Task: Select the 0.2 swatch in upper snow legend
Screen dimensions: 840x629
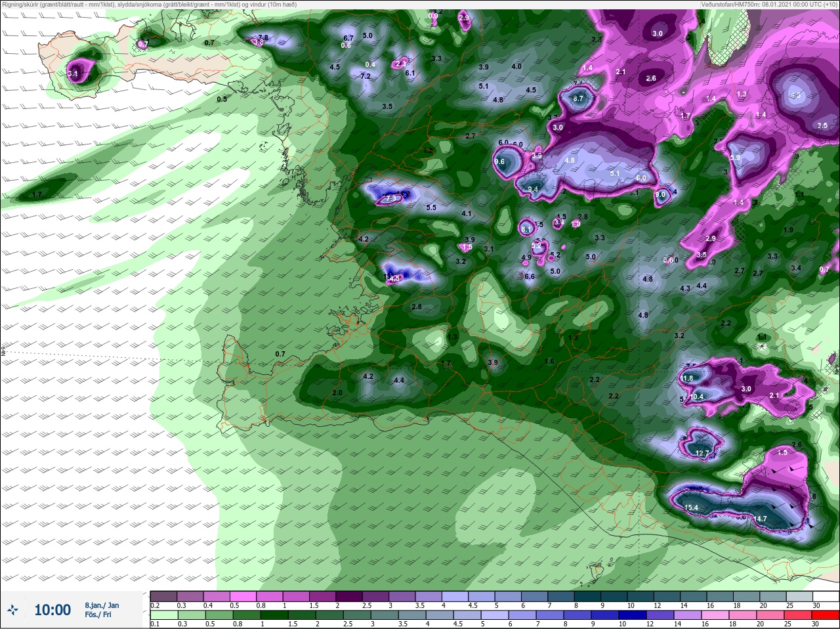Action: point(163,596)
